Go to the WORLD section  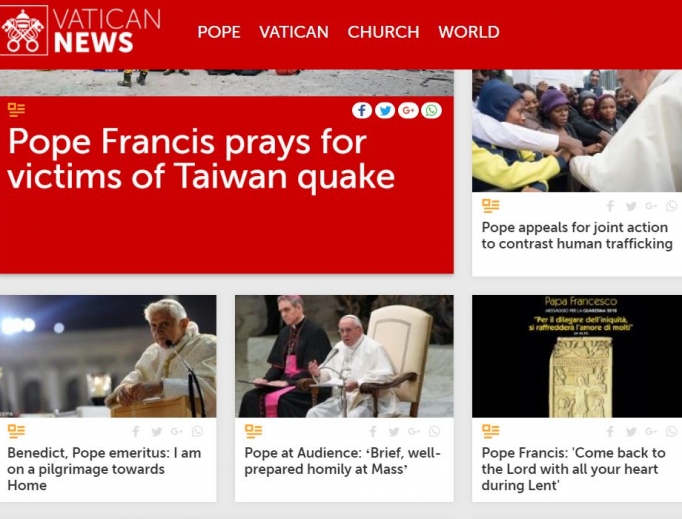469,32
